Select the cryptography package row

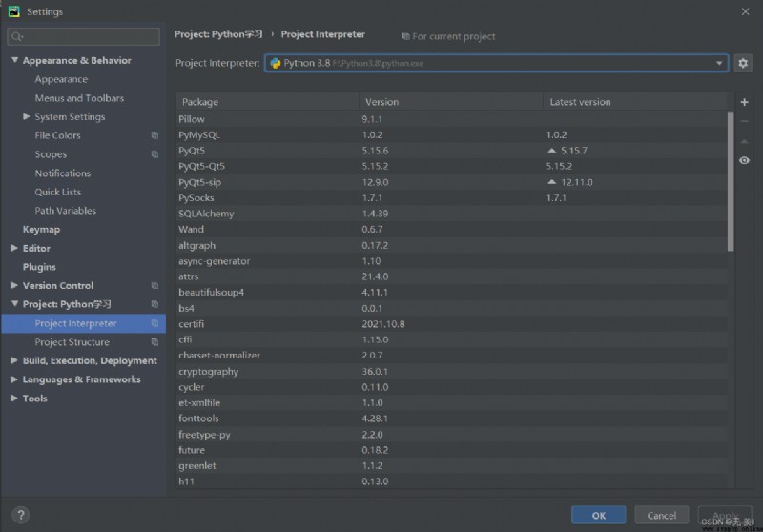451,372
